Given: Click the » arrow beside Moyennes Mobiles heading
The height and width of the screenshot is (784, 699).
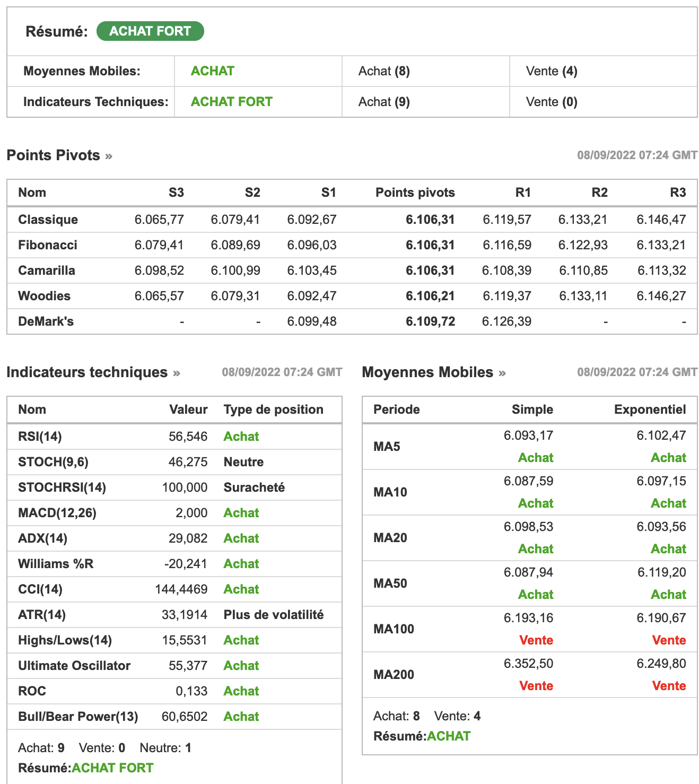Looking at the screenshot, I should tap(502, 373).
